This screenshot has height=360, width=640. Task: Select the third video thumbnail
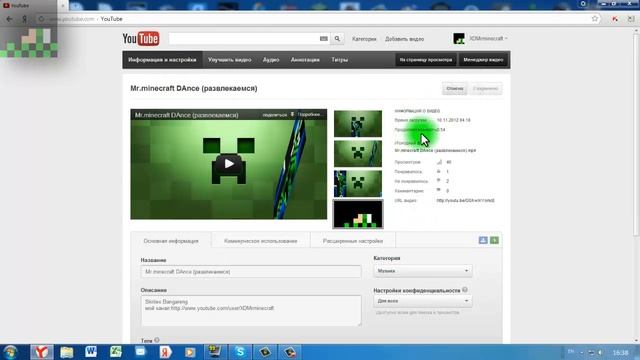click(358, 184)
